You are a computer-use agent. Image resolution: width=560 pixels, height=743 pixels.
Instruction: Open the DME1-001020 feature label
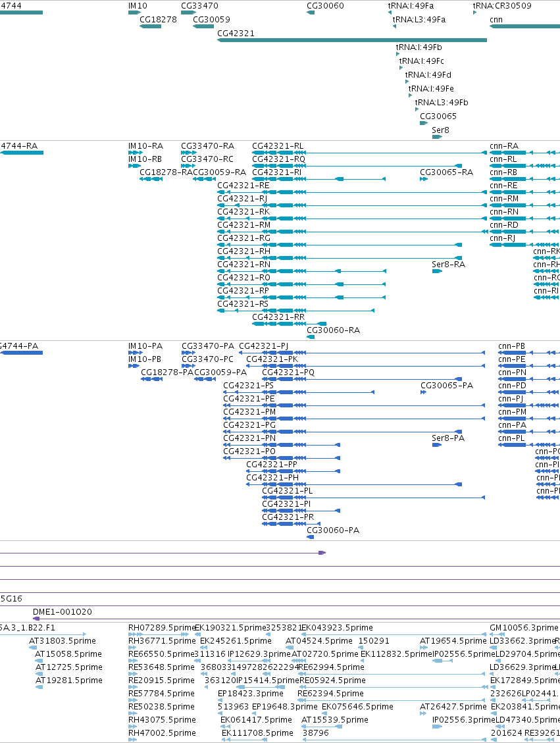click(x=63, y=612)
